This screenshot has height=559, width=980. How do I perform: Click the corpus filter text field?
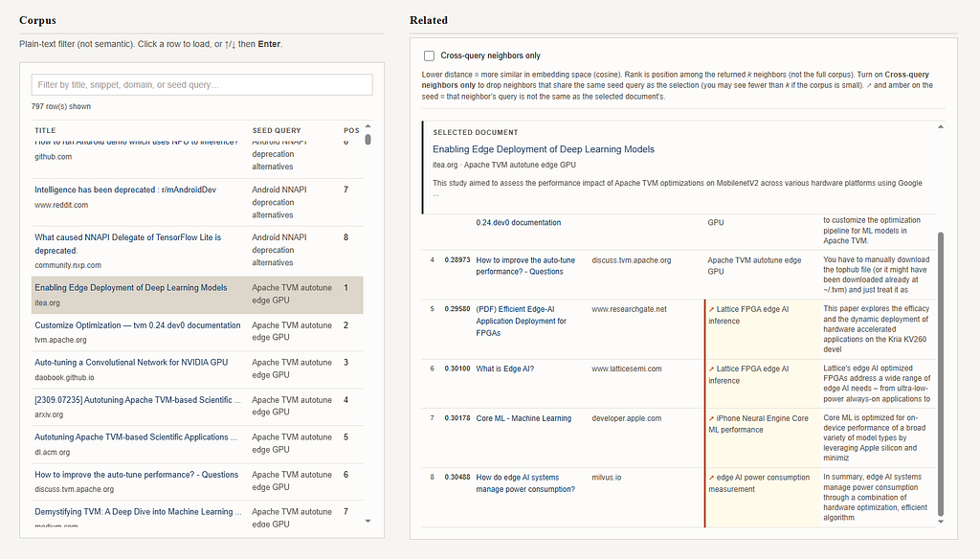coord(202,84)
